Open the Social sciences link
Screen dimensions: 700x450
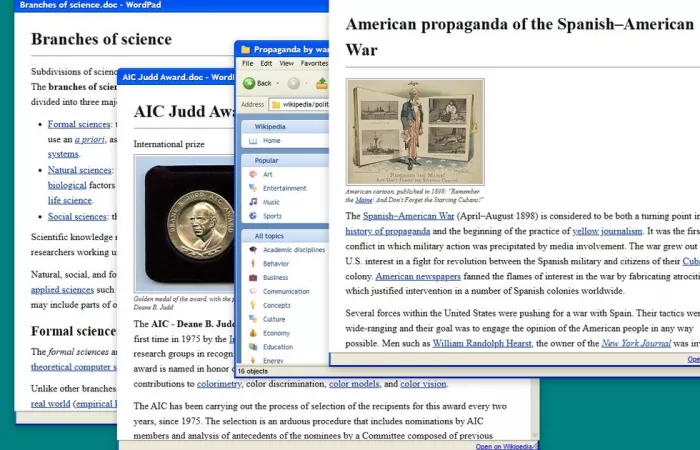click(x=77, y=217)
